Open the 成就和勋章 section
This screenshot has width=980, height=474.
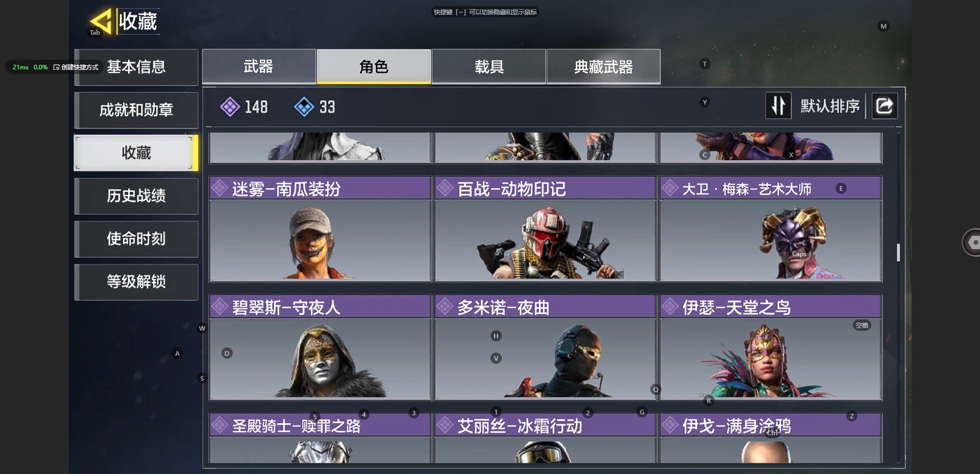(136, 110)
